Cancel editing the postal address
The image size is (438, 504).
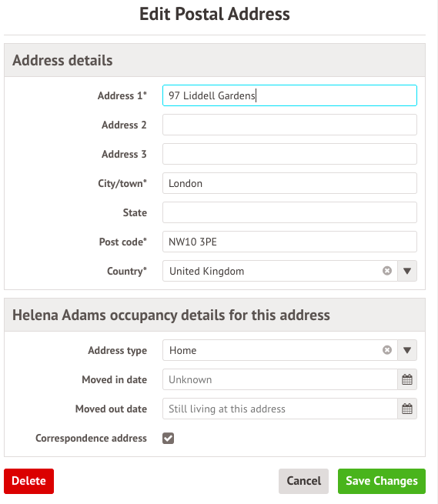coord(303,481)
